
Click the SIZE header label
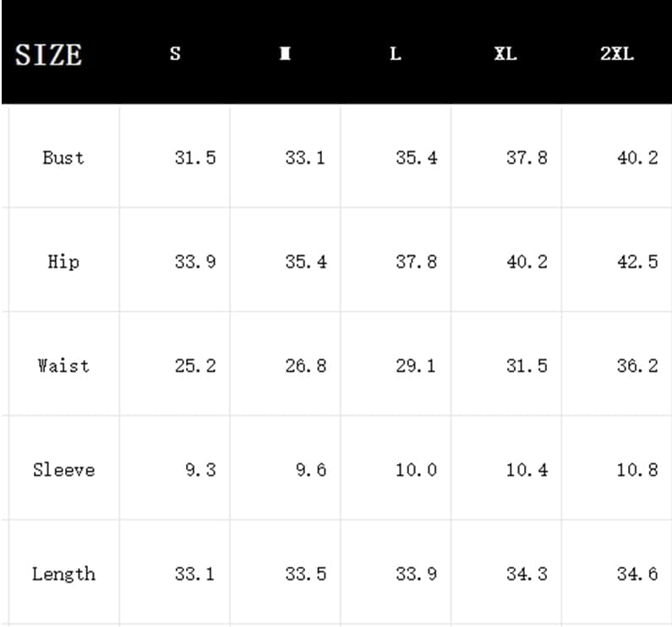click(48, 55)
